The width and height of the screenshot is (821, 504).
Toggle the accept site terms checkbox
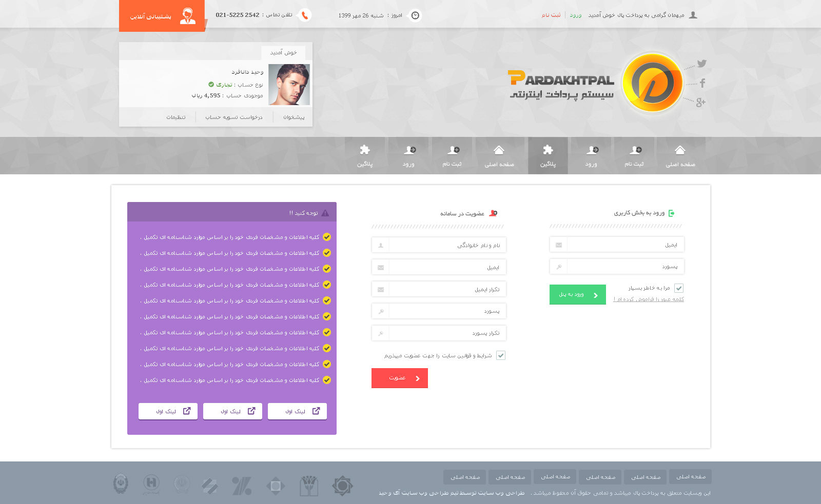501,355
